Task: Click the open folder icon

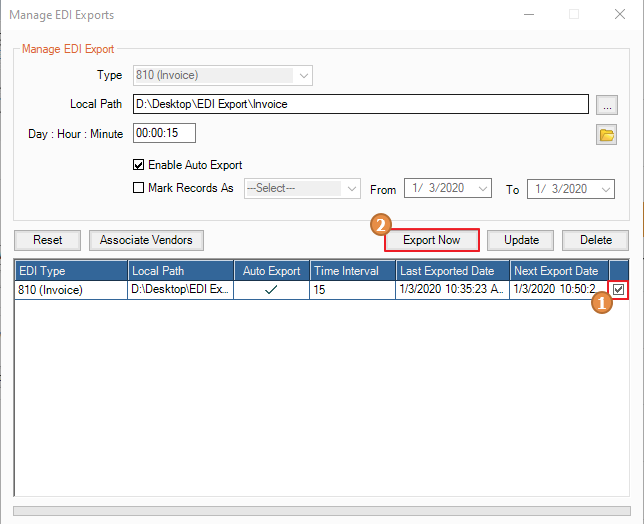Action: click(606, 135)
